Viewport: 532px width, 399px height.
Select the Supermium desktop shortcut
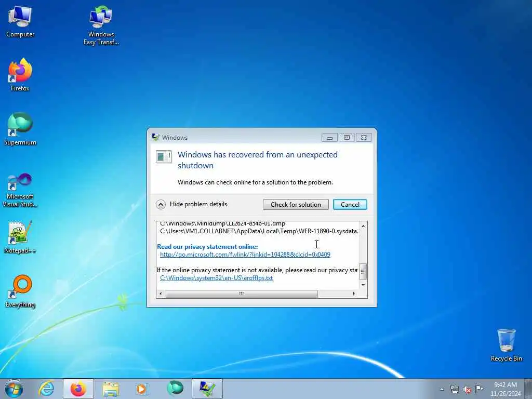pos(20,129)
